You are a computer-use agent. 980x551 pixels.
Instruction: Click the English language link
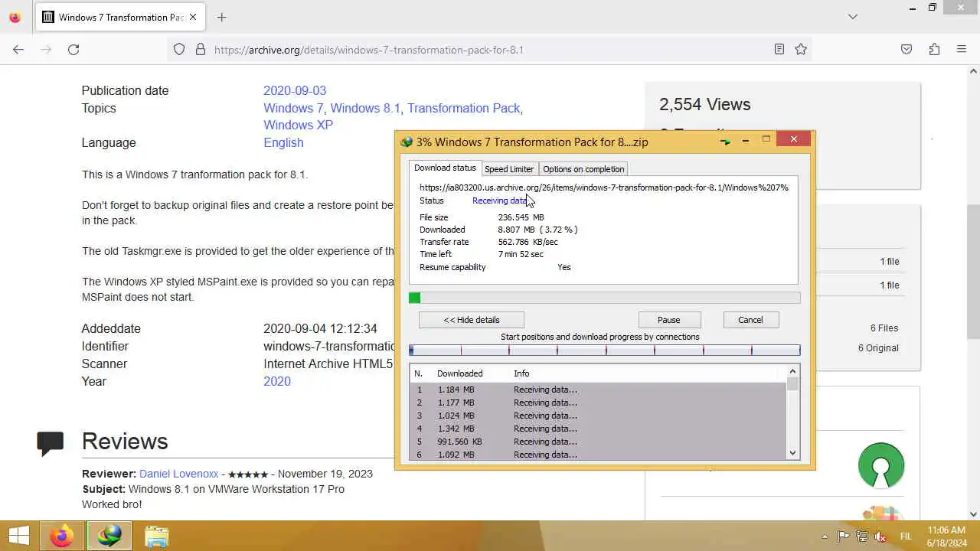283,142
